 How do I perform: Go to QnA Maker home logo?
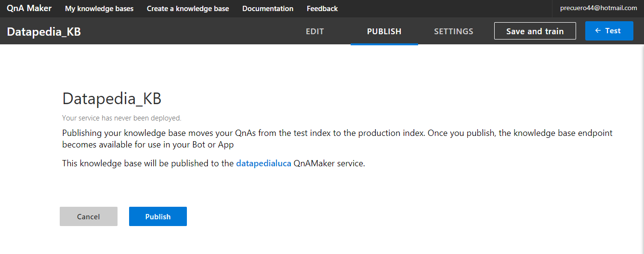[29, 8]
